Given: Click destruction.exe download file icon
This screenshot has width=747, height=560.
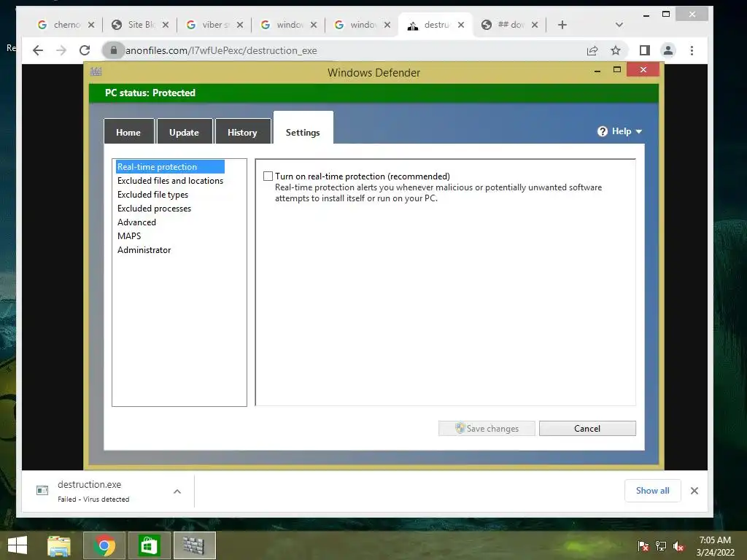Looking at the screenshot, I should pos(42,490).
